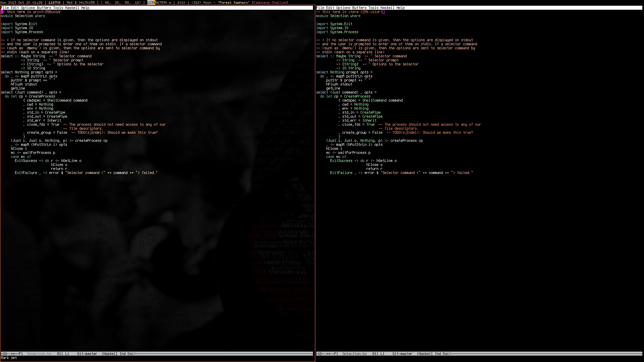The height and width of the screenshot is (362, 644).
Task: Open Help menu in right Emacs
Action: pyautogui.click(x=400, y=8)
